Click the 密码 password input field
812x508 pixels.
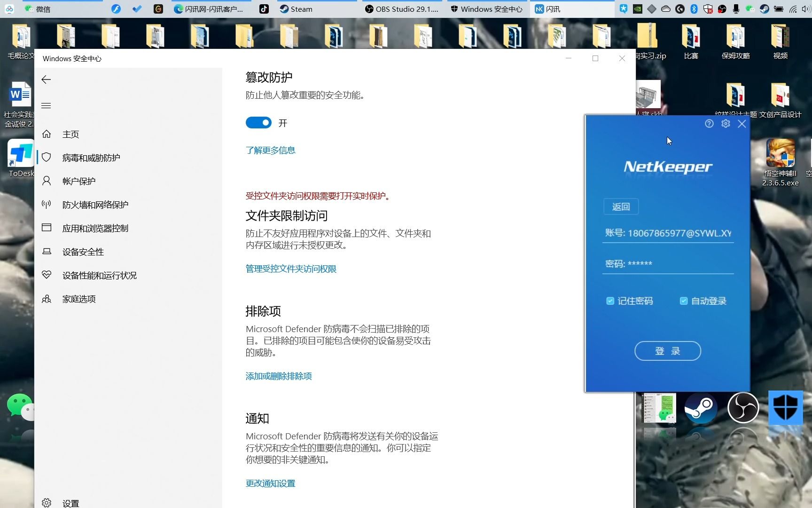click(x=668, y=263)
